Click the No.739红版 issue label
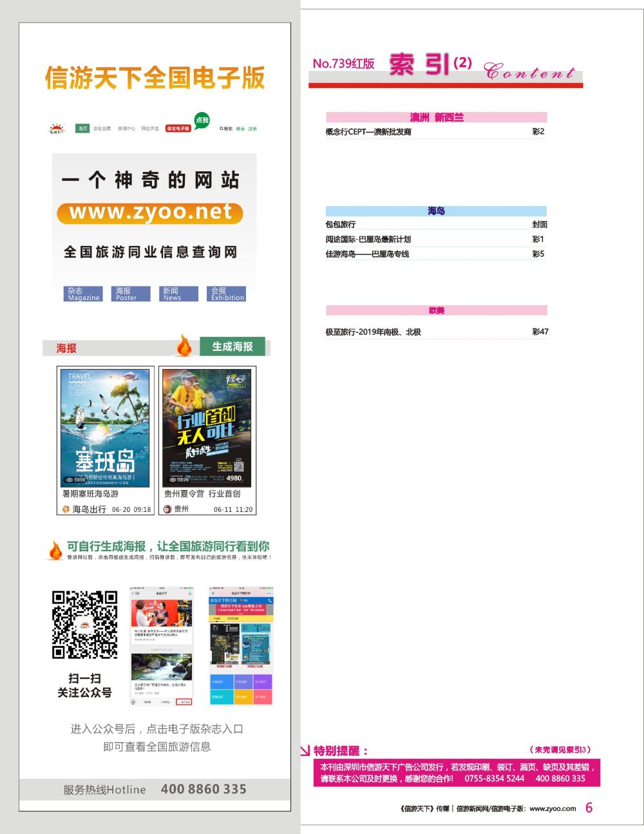 pyautogui.click(x=343, y=64)
